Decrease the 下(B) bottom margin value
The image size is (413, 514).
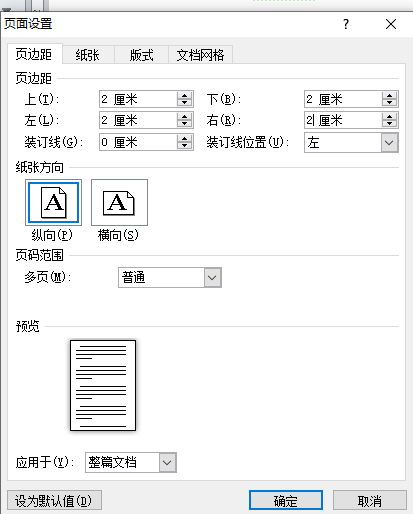pyautogui.click(x=389, y=102)
